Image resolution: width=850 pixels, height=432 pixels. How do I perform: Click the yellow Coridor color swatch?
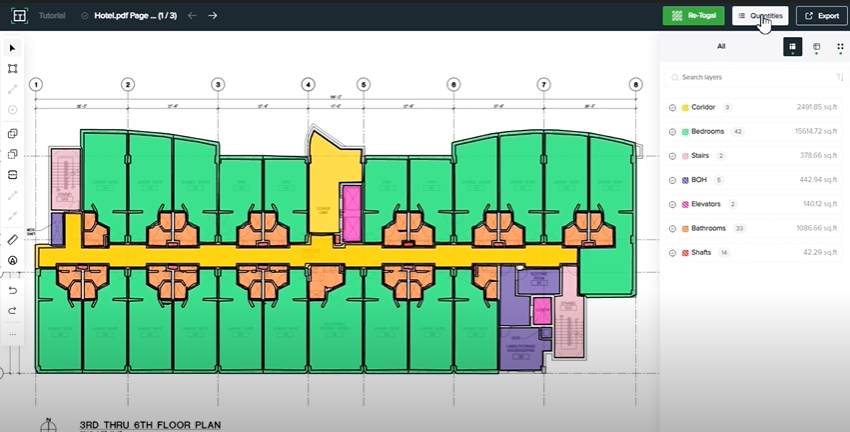(685, 108)
